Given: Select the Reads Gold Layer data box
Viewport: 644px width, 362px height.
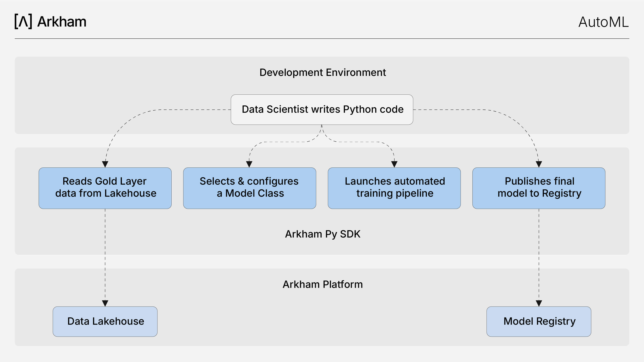Looking at the screenshot, I should (105, 188).
